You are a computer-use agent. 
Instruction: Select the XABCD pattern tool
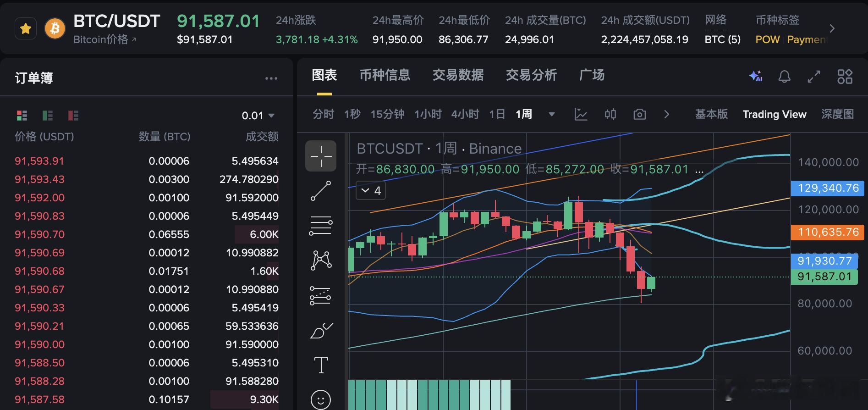pos(321,260)
